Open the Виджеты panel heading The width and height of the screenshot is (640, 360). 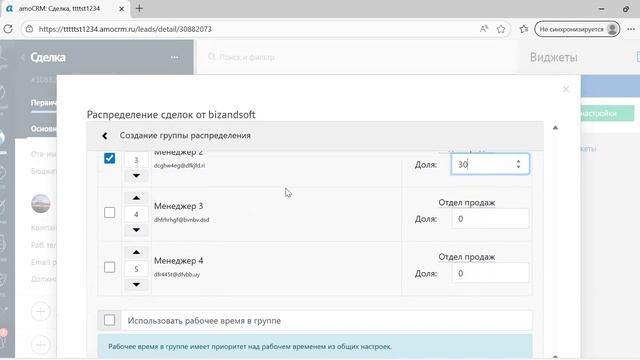click(x=553, y=58)
